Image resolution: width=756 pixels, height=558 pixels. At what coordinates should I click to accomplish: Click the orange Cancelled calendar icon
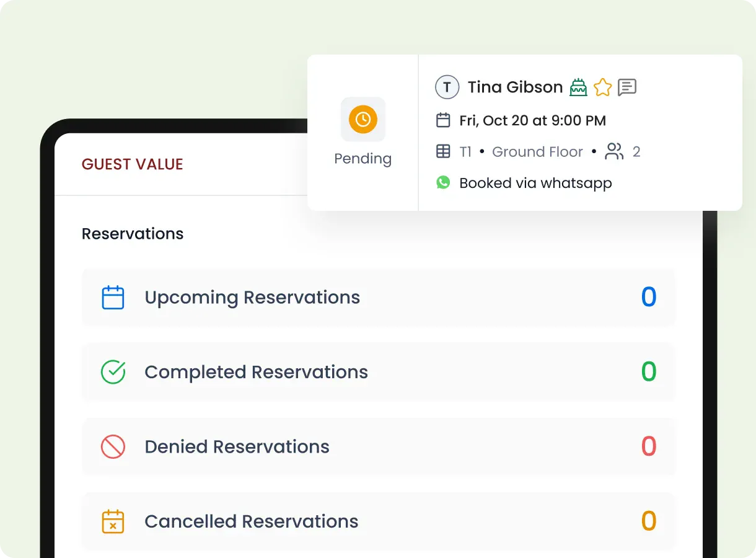(x=113, y=521)
